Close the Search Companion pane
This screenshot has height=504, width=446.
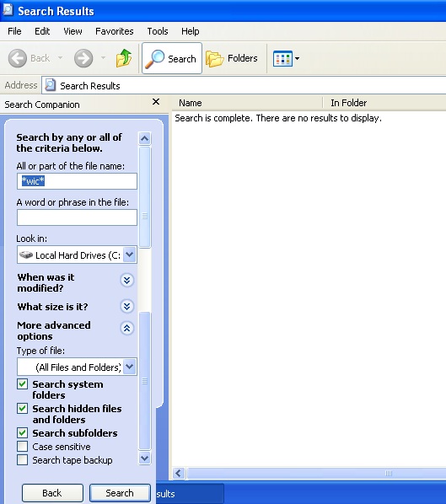156,102
